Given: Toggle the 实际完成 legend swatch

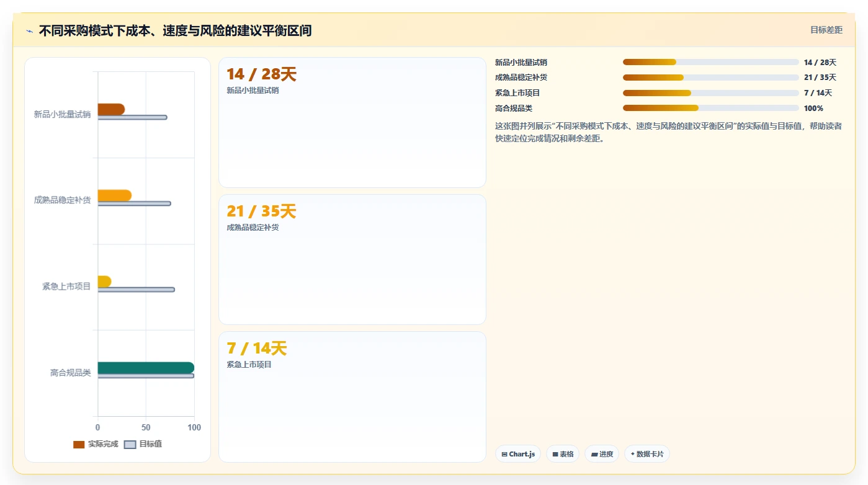Looking at the screenshot, I should click(x=79, y=445).
